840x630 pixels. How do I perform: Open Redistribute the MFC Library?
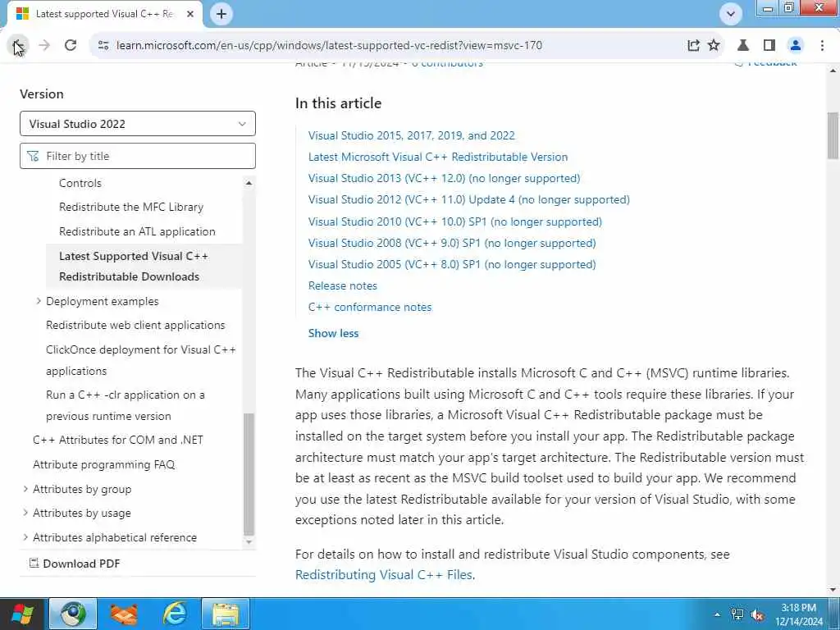click(131, 207)
